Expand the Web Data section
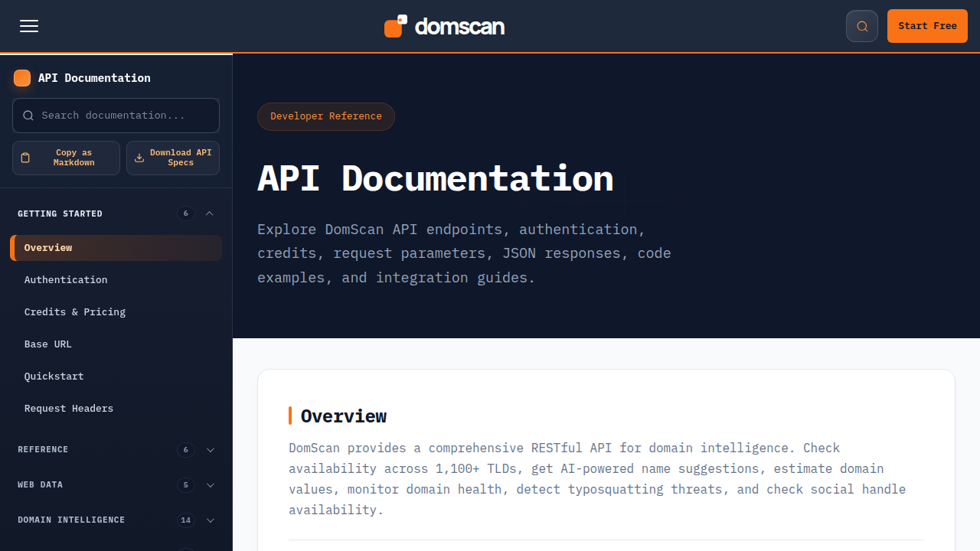This screenshot has height=551, width=980. click(116, 484)
